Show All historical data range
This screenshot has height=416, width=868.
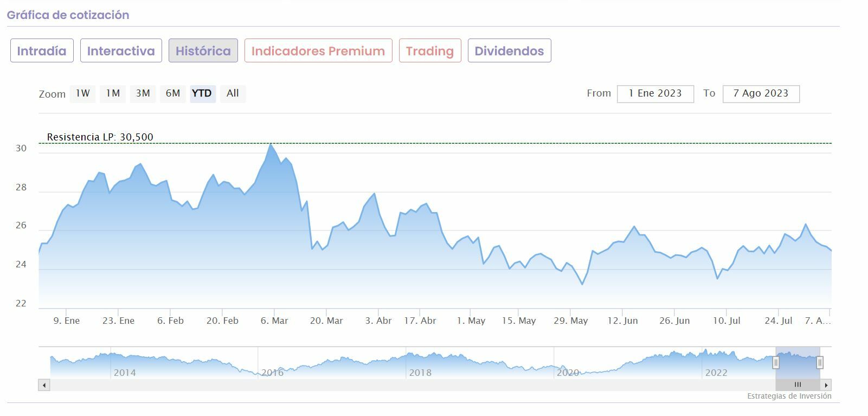233,93
